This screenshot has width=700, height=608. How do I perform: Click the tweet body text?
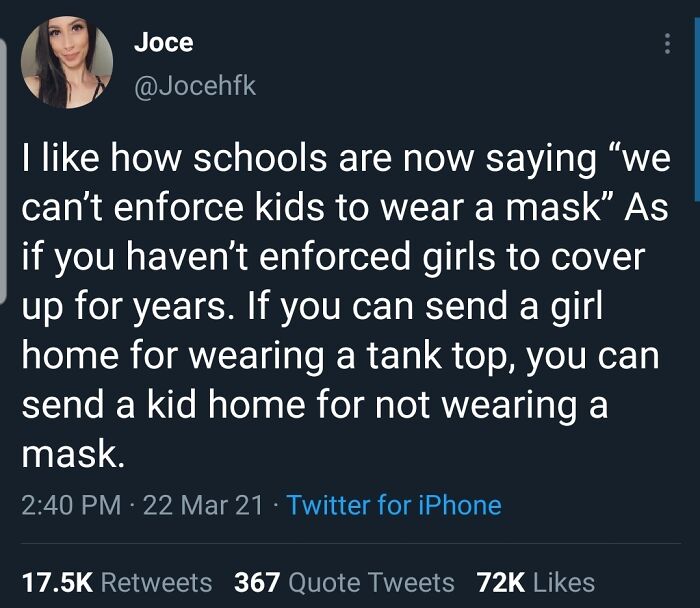(x=346, y=306)
